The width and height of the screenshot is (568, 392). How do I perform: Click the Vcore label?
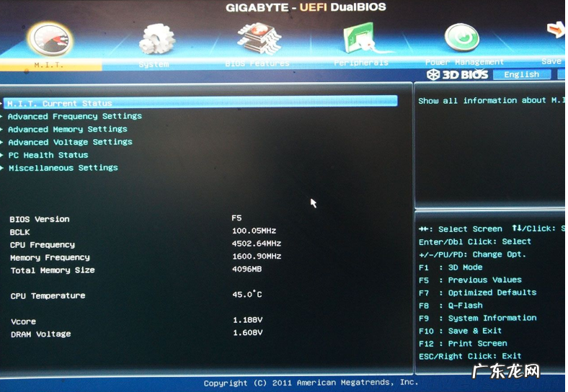click(24, 321)
